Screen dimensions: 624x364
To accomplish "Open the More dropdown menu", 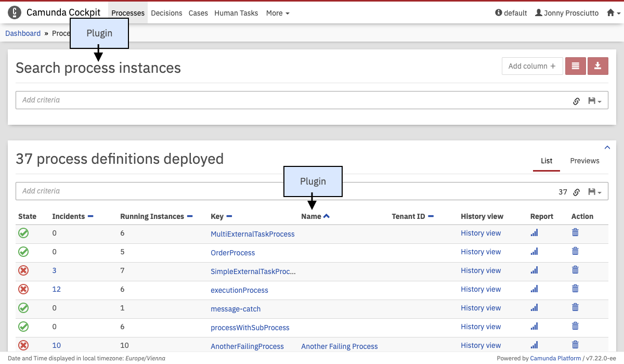I will [278, 13].
